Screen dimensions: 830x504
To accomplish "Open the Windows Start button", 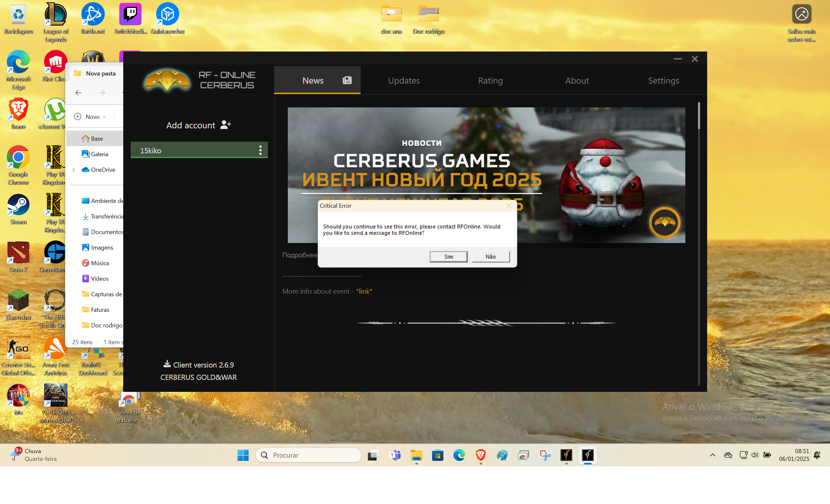I will (x=243, y=455).
